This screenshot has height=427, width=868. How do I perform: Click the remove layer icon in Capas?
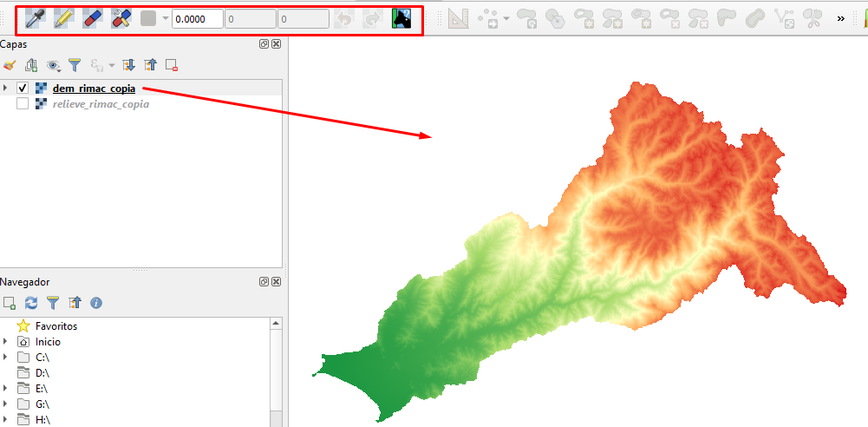pos(173,65)
